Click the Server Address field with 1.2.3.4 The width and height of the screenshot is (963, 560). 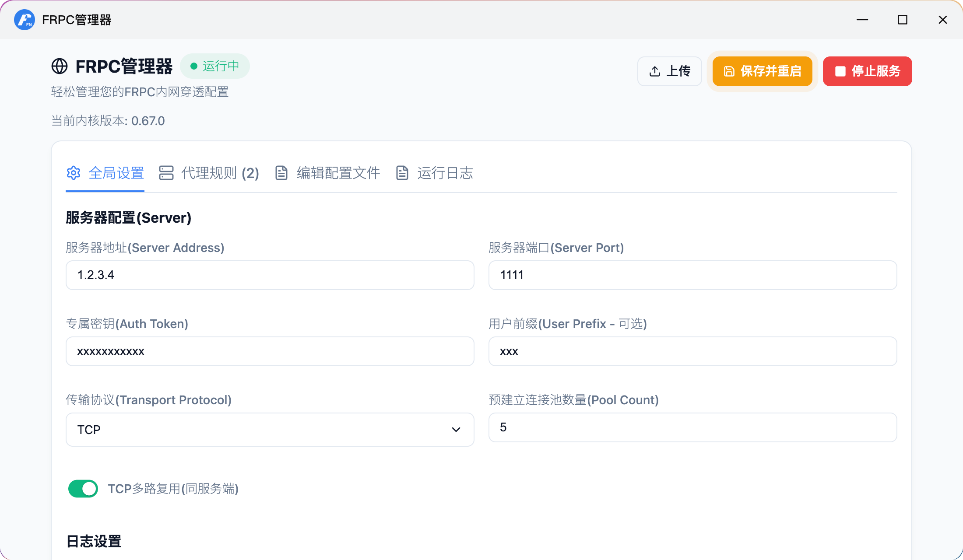270,275
